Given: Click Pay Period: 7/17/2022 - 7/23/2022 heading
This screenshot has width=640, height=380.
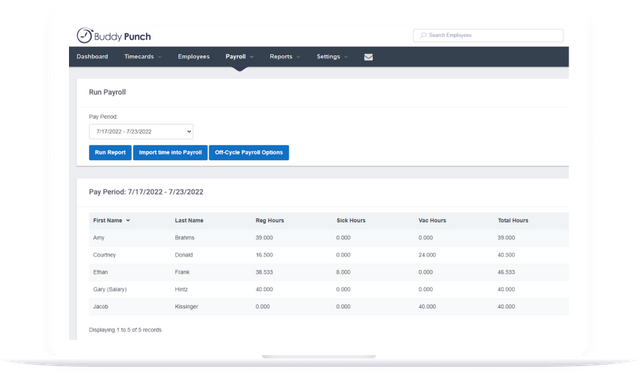Looking at the screenshot, I should [146, 192].
